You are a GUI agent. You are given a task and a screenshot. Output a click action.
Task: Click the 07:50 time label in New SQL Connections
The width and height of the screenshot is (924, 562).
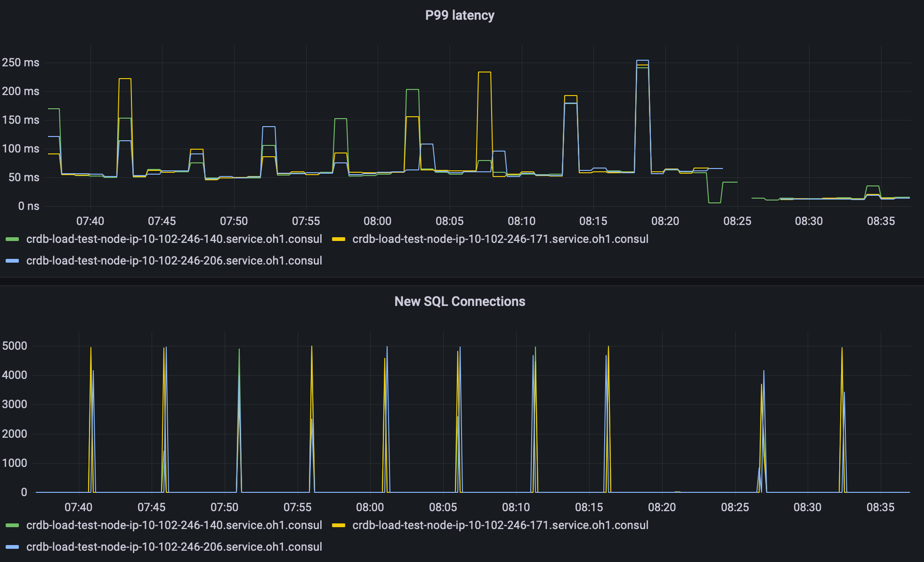pos(225,507)
